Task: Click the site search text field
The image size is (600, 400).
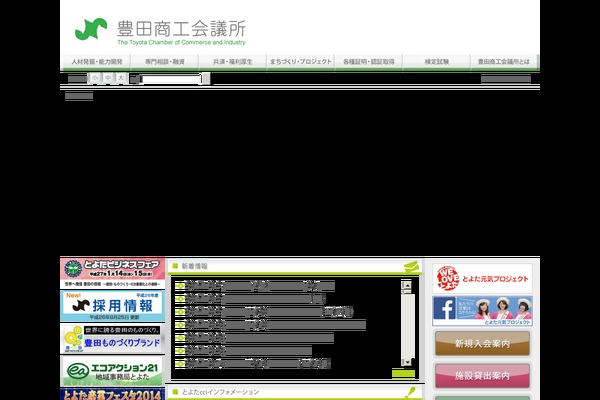Action: 171,79
